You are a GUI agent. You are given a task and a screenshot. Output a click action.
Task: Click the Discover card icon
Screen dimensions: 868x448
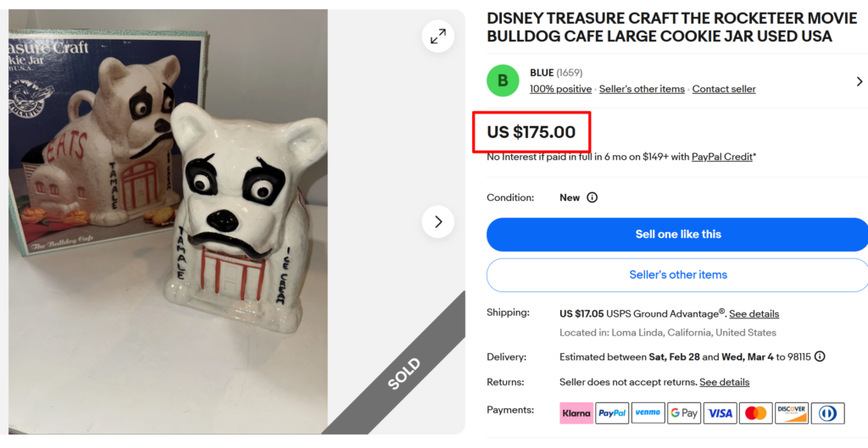[792, 413]
